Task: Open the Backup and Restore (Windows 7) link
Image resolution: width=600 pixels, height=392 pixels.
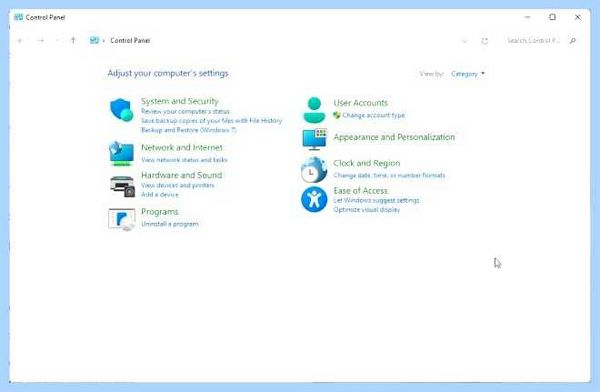Action: (x=189, y=130)
